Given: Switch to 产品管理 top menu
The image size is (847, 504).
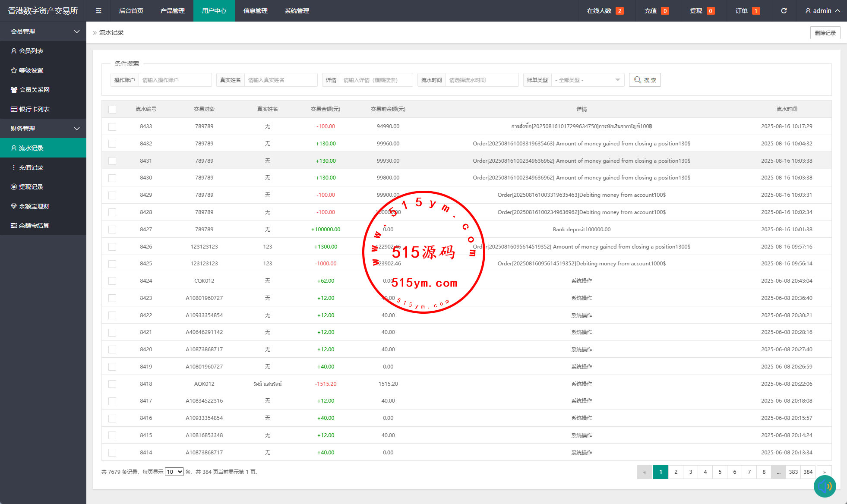Looking at the screenshot, I should click(x=172, y=11).
